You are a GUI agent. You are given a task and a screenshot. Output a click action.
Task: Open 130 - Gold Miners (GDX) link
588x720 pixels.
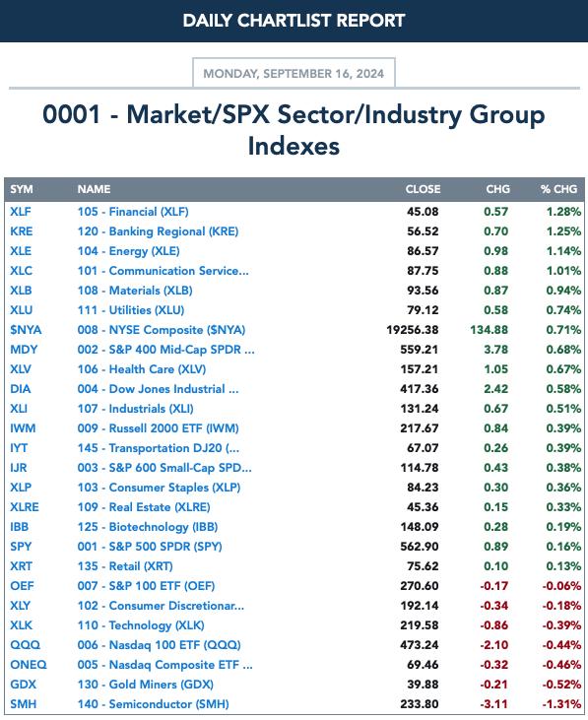tap(145, 685)
